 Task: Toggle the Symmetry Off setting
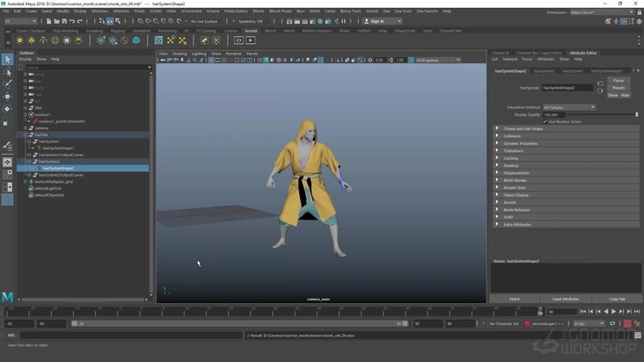tap(251, 21)
